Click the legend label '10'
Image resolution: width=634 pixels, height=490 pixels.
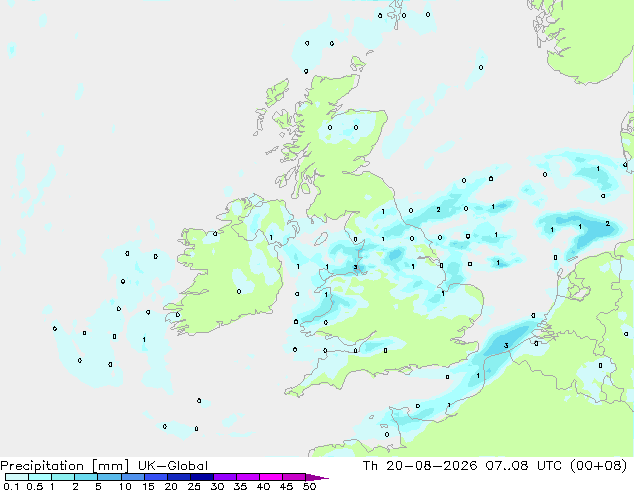(x=125, y=486)
